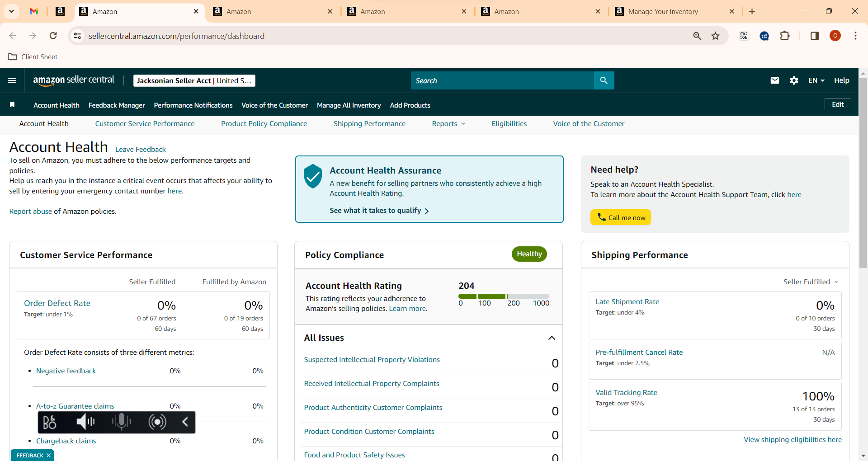The height and width of the screenshot is (461, 868).
Task: Open the tab search dropdown arrow
Action: pyautogui.click(x=12, y=11)
